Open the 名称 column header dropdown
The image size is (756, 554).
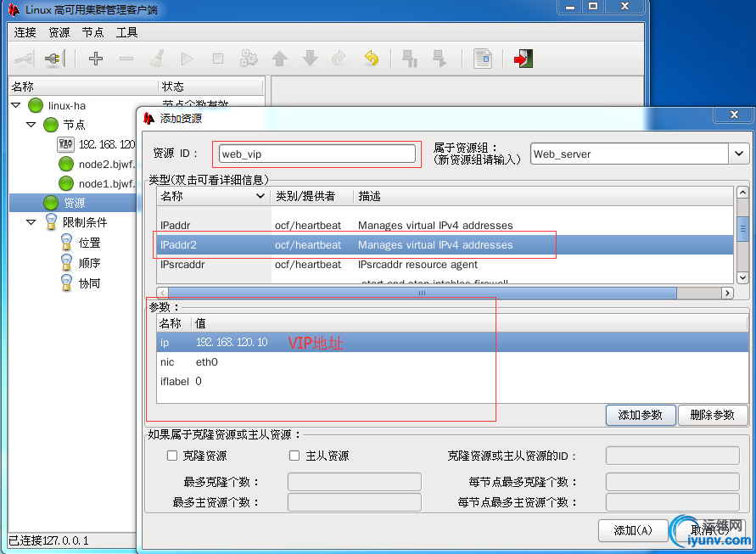(260, 196)
